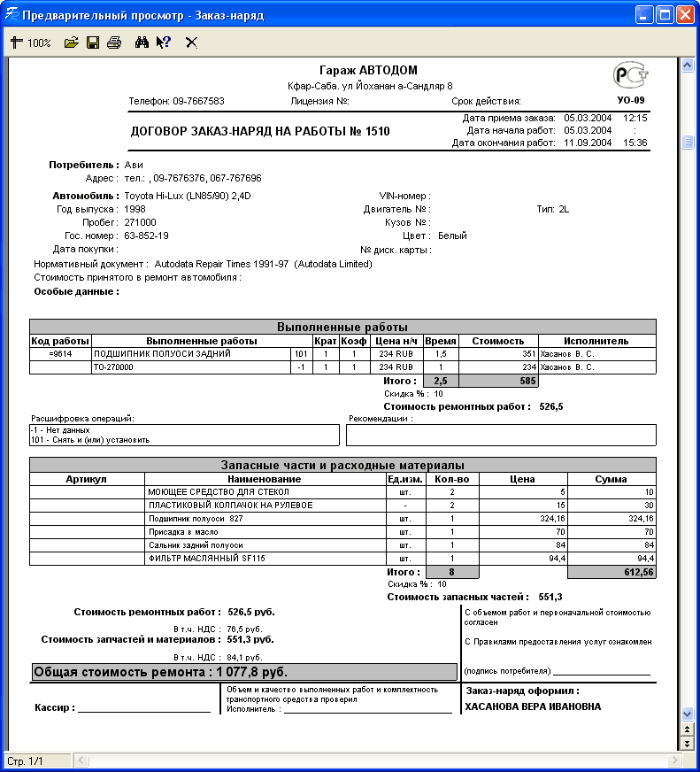This screenshot has height=772, width=700.
Task: Click the vertical scrollbar down arrow
Action: [x=686, y=714]
